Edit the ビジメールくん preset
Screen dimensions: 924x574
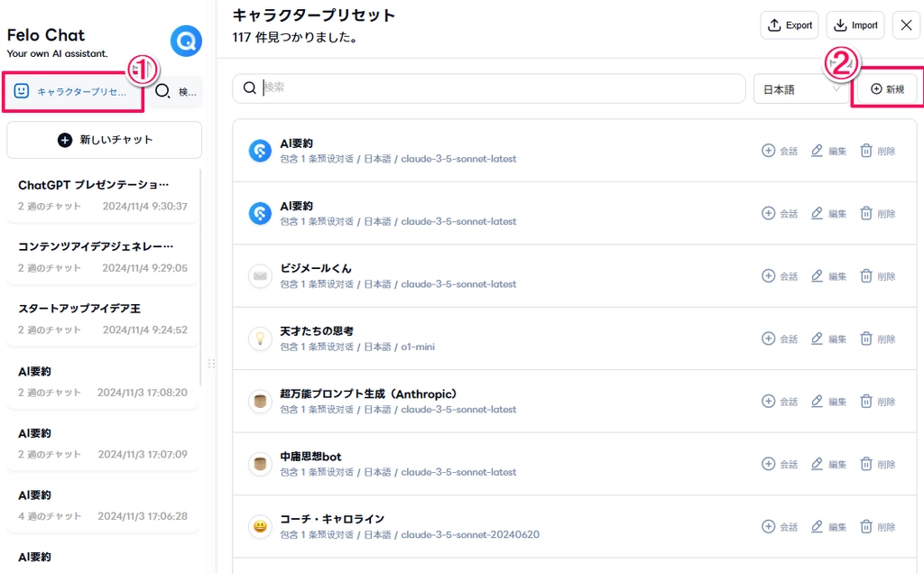[828, 276]
